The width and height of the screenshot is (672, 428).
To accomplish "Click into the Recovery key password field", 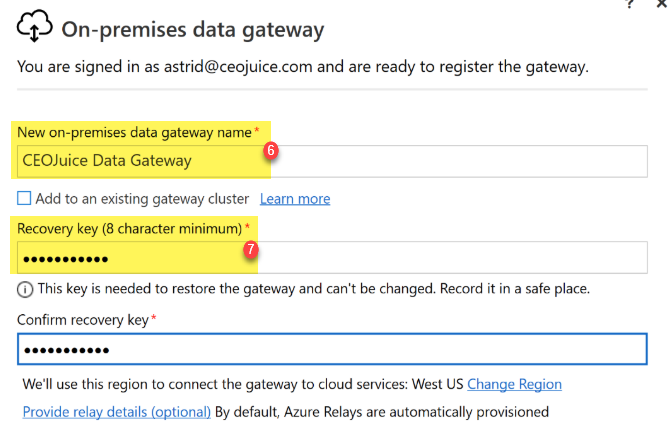I will pyautogui.click(x=332, y=258).
